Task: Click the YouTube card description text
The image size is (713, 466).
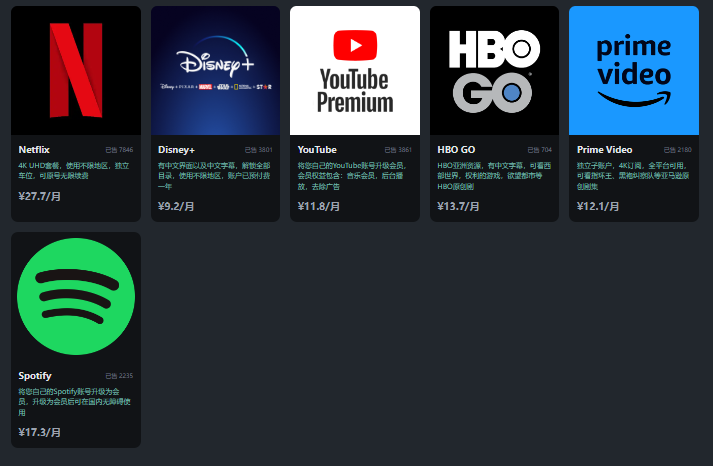Action: 352,176
